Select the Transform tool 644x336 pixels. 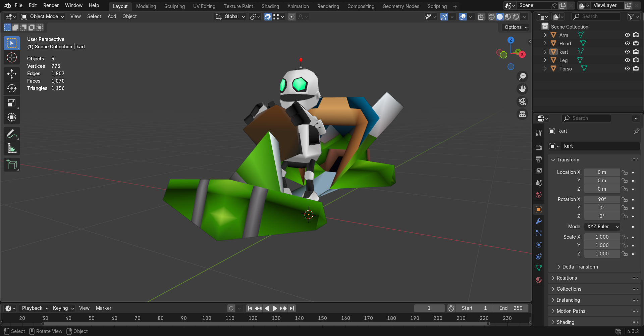(x=12, y=117)
